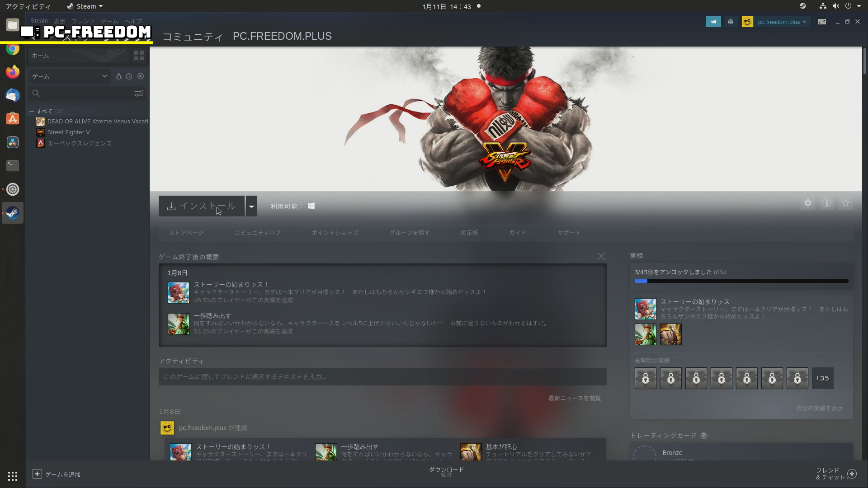Open Steam announcements megaphone icon
The height and width of the screenshot is (488, 868).
click(x=713, y=22)
